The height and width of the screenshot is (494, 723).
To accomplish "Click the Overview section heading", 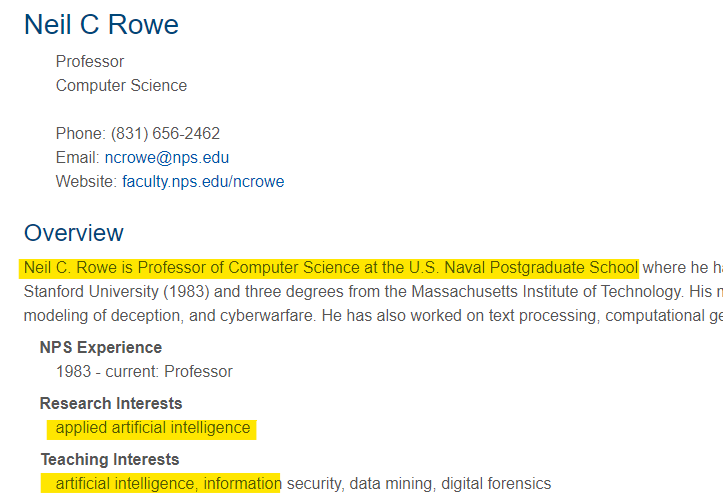I will click(74, 233).
